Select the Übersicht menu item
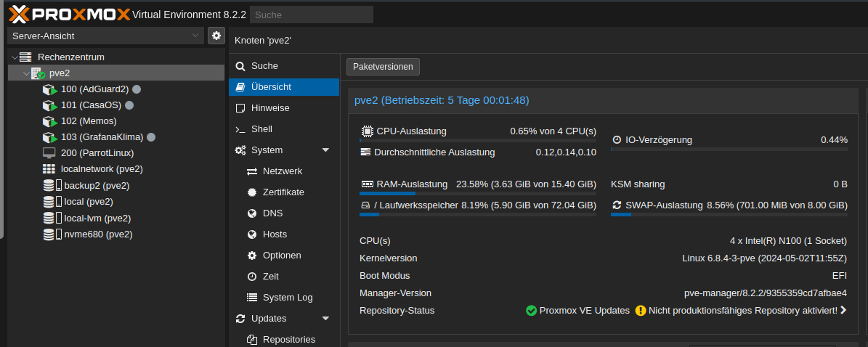Screen dimensions: 868x347 pos(284,87)
